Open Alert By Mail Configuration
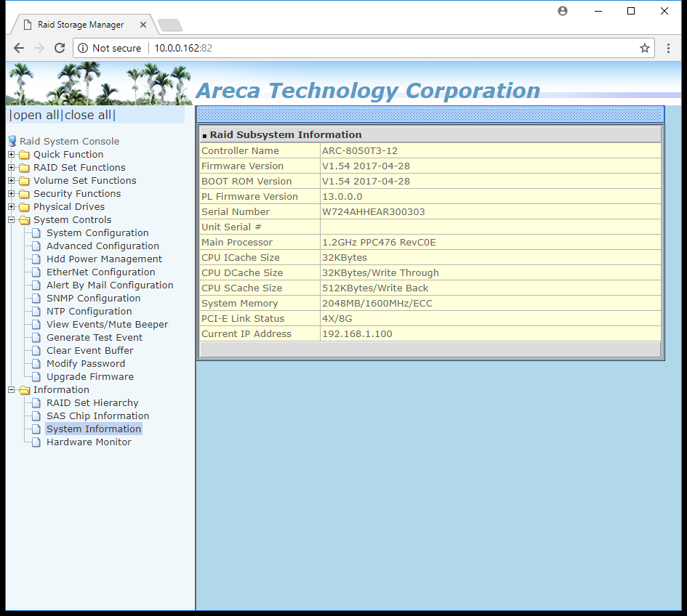The height and width of the screenshot is (616, 687). click(110, 285)
